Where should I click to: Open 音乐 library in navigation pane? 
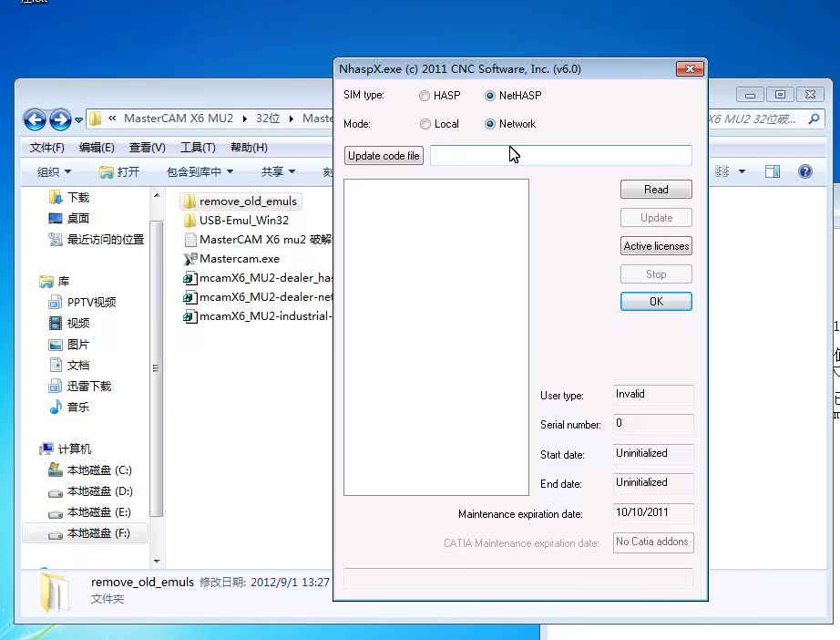pyautogui.click(x=69, y=407)
